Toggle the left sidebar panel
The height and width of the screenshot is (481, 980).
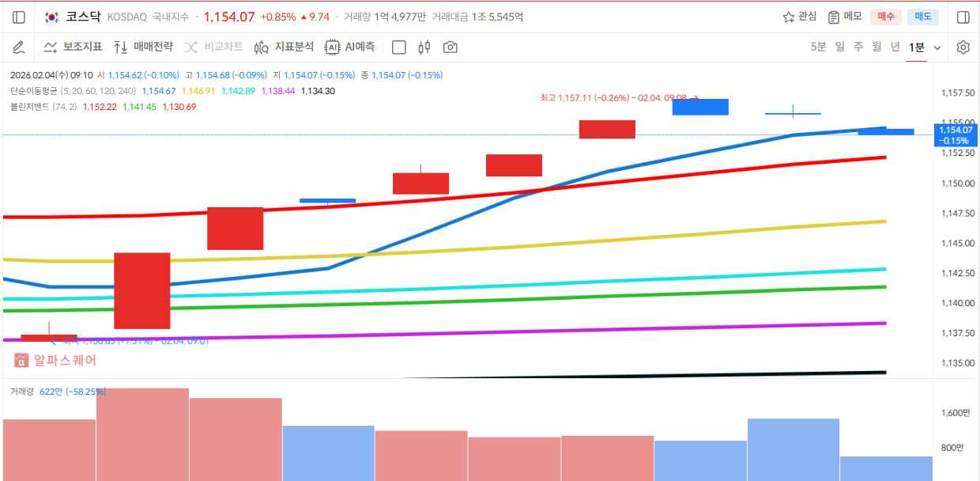[x=19, y=17]
